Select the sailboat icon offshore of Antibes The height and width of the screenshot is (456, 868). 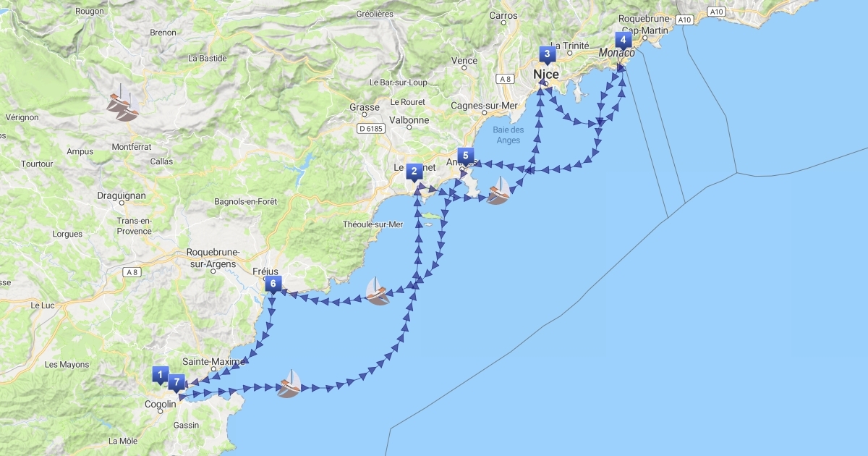pyautogui.click(x=498, y=191)
